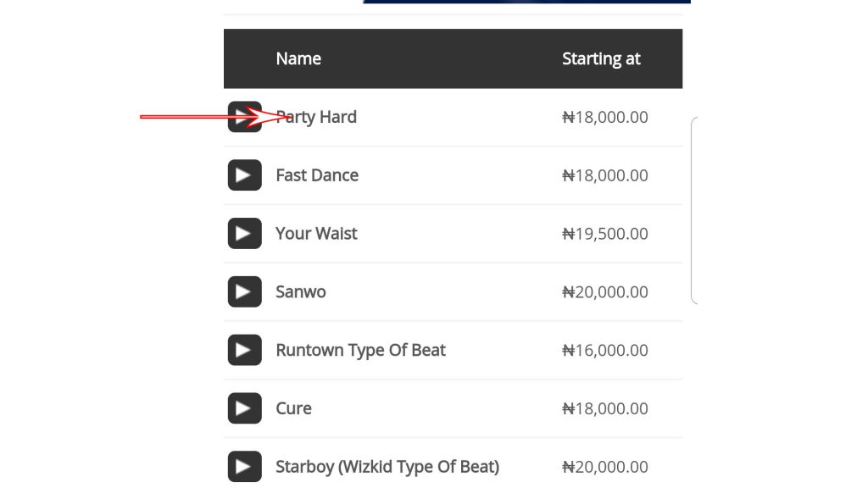Open Starboy (Wizkid Type Of Beat) title
868x488 pixels.
pos(387,467)
